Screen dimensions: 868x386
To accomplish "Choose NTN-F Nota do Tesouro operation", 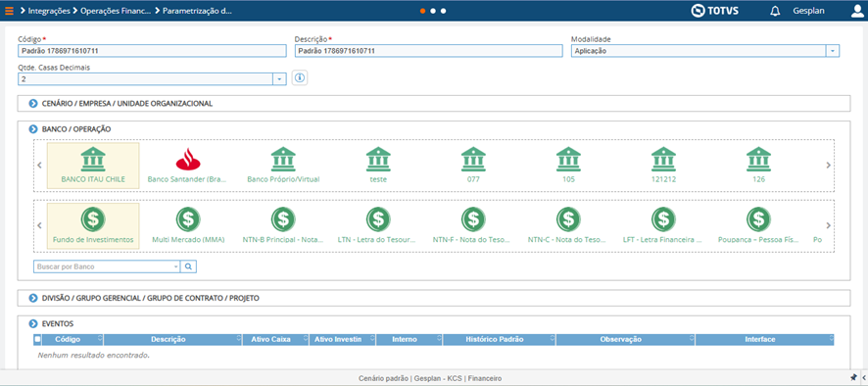I will click(x=473, y=226).
